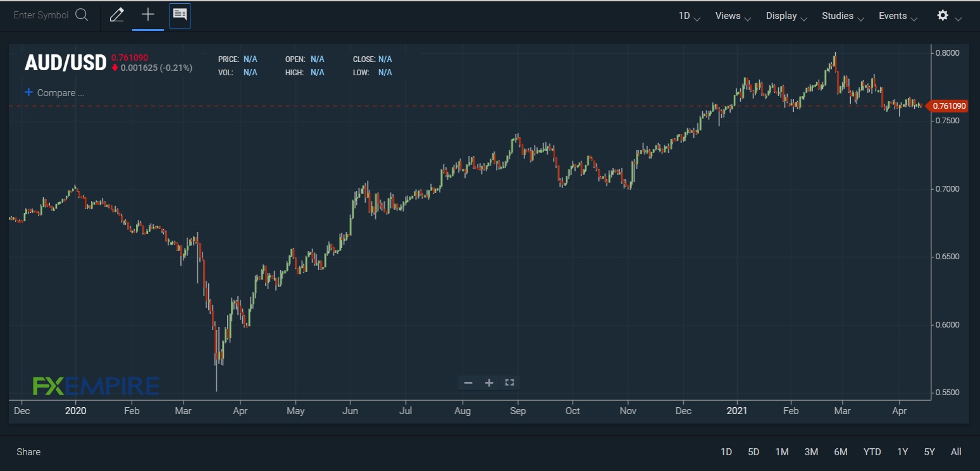The width and height of the screenshot is (980, 471).
Task: Switch range to 6M
Action: (840, 452)
